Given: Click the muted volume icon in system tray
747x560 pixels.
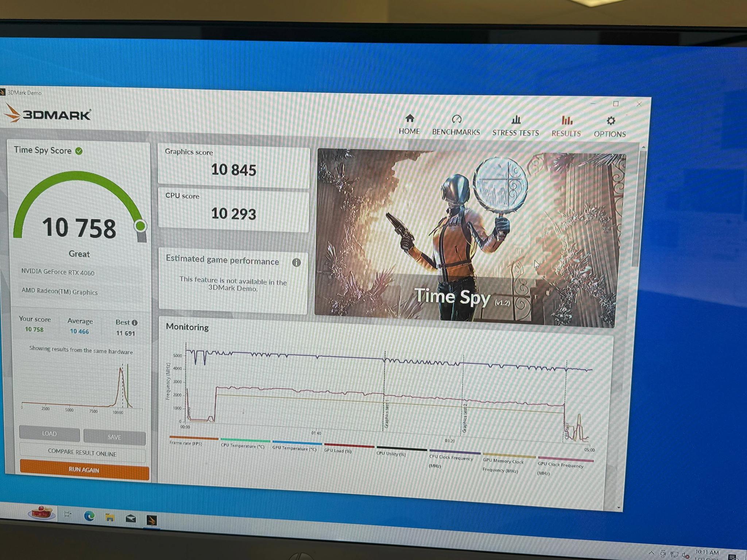Looking at the screenshot, I should click(x=685, y=555).
